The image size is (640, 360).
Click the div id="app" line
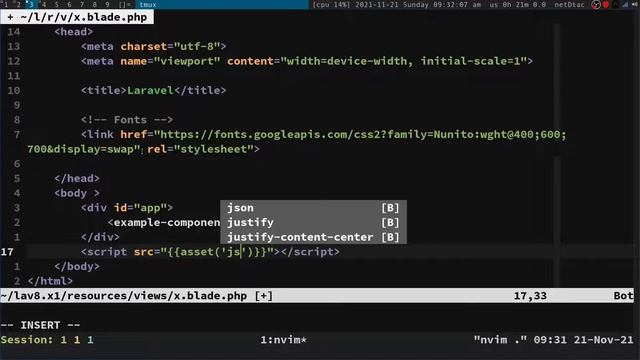[127, 208]
